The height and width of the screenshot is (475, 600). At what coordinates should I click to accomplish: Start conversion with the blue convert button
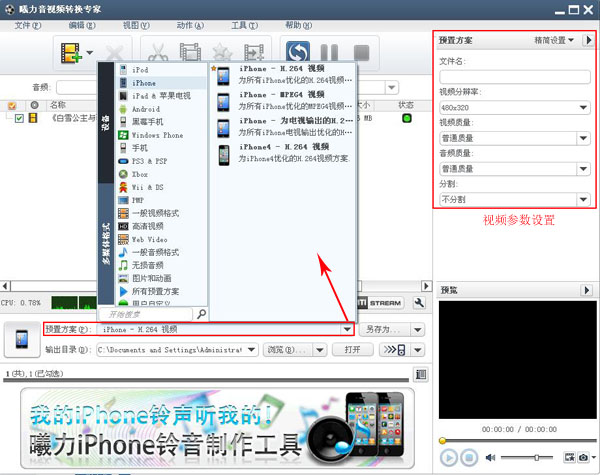(x=298, y=52)
